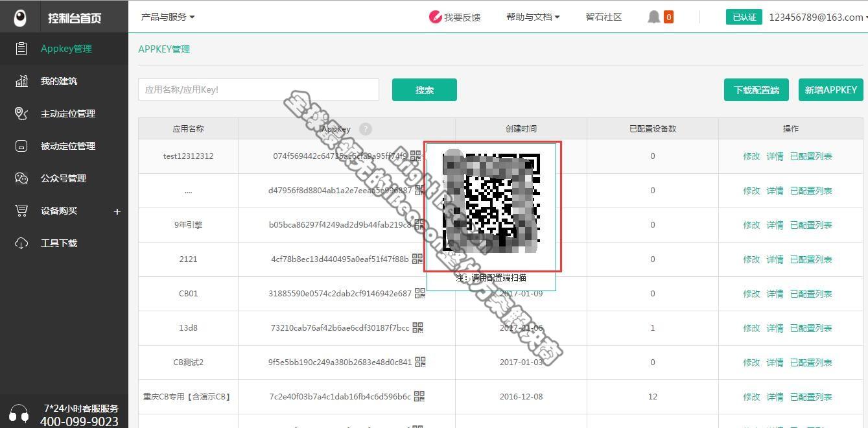Viewport: 868px width, 428px height.
Task: Click 修改 for 9年引擎 row
Action: click(x=751, y=224)
